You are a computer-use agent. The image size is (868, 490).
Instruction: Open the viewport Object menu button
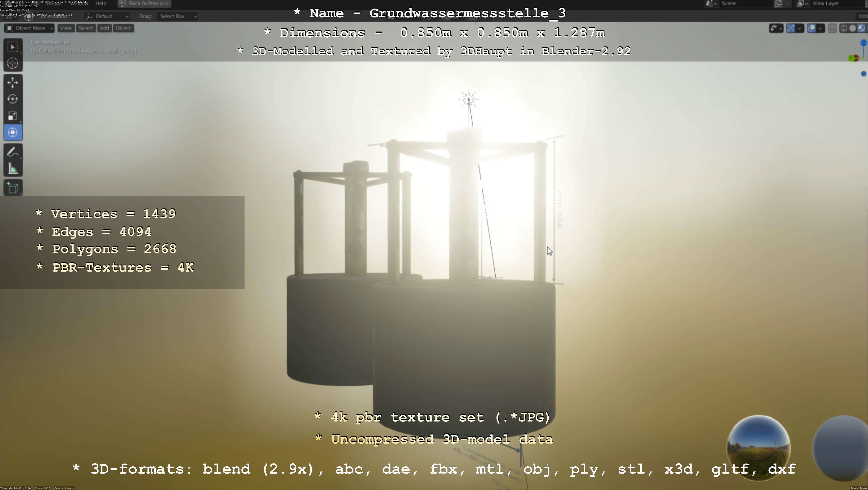[x=123, y=28]
